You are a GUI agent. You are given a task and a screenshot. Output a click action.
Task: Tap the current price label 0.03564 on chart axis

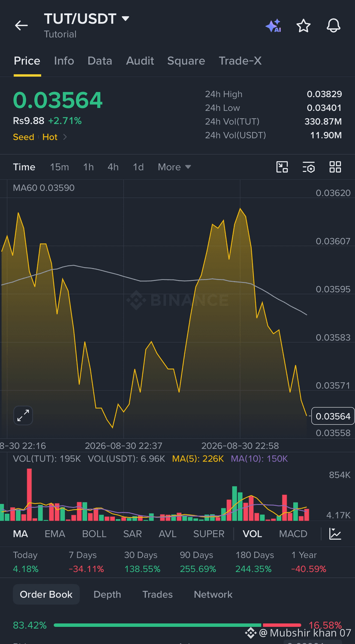[x=333, y=416]
